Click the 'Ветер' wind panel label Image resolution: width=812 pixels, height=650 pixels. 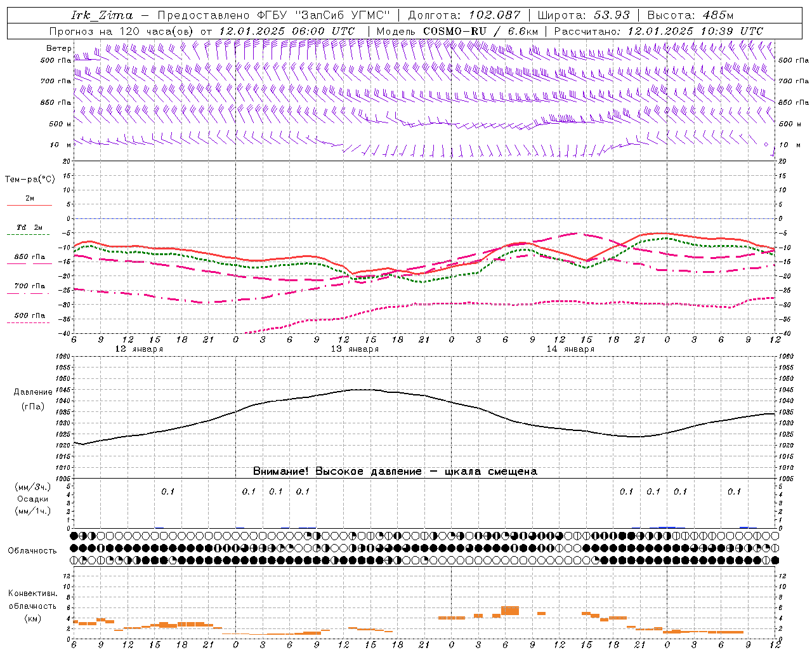tap(59, 48)
